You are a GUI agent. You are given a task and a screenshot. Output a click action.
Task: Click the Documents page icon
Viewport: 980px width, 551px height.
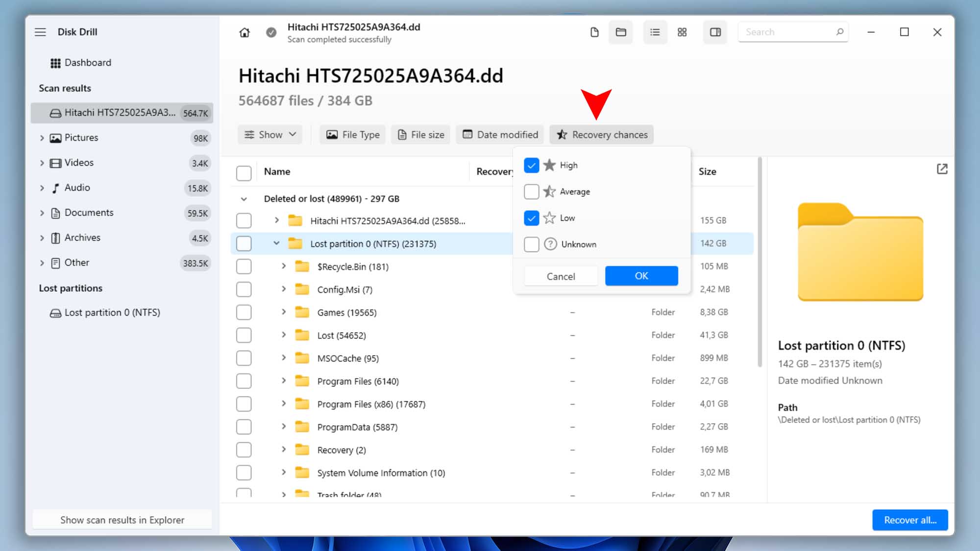55,213
